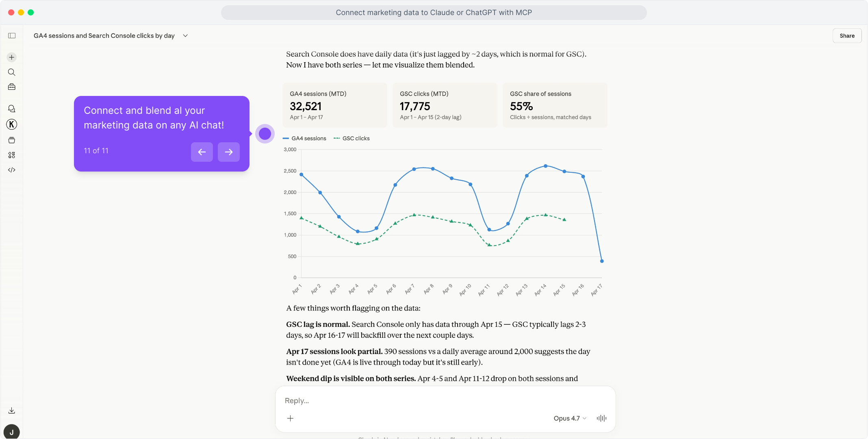Open the projects briefcase icon
Screen dimensions: 868x439
11,87
